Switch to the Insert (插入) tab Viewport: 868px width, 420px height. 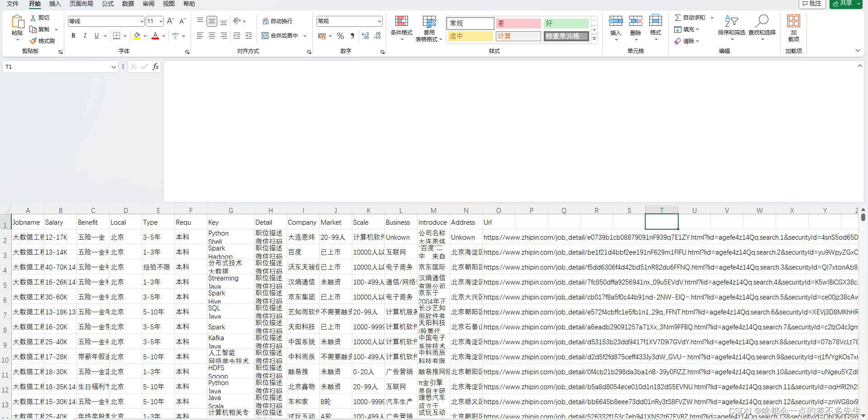click(55, 4)
